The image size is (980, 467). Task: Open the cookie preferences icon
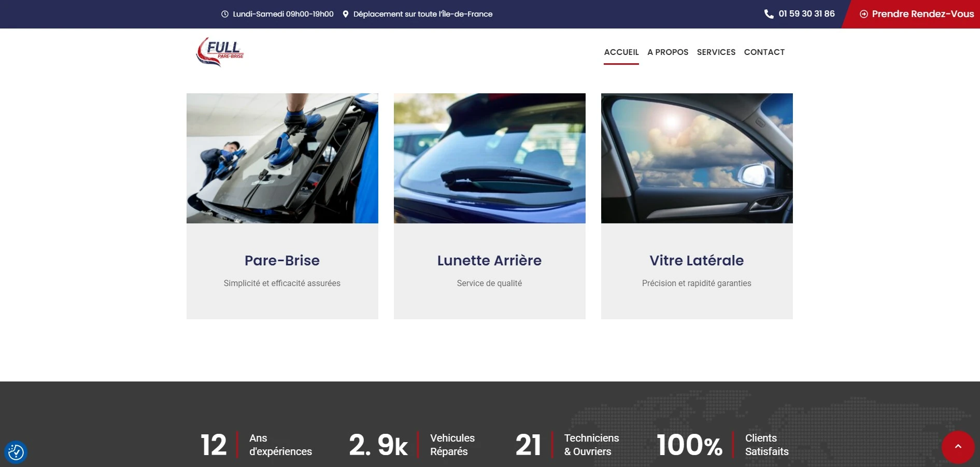[16, 452]
